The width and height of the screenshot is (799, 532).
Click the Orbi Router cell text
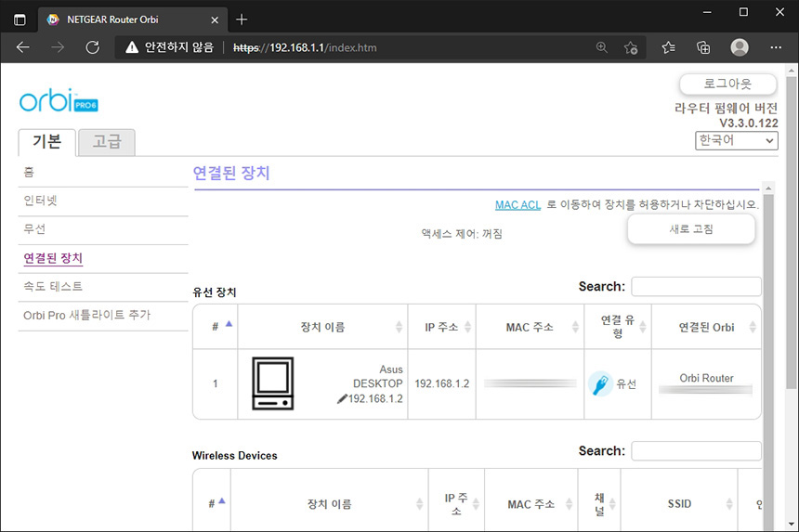[706, 378]
